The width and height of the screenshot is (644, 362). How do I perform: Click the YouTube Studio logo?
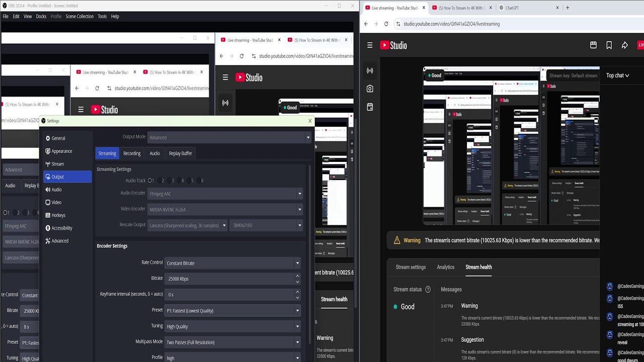pyautogui.click(x=393, y=45)
